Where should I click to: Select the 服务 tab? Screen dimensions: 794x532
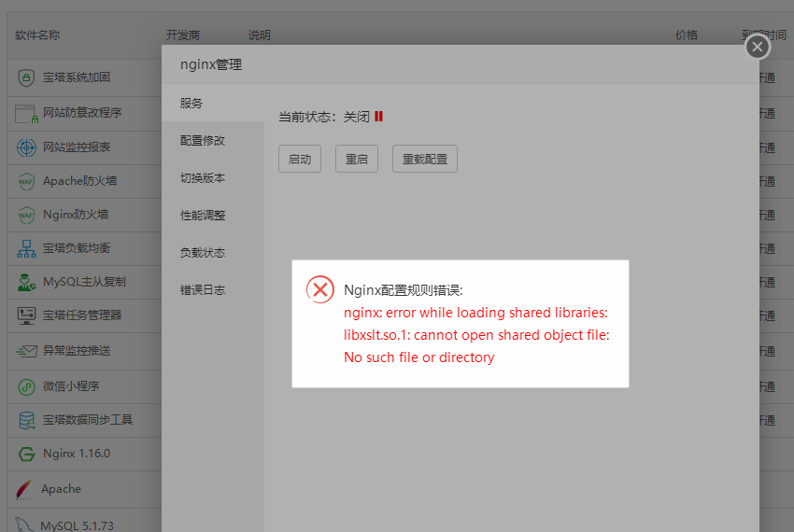coord(213,104)
